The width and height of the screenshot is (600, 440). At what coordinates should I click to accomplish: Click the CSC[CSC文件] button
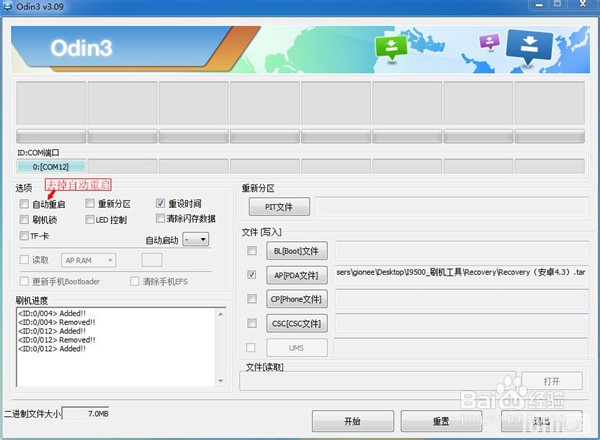click(297, 324)
